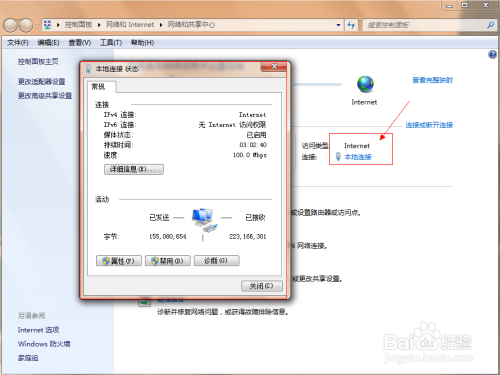Click the green troubleshoot icon behind dialog
Image resolution: width=500 pixels, height=375 pixels.
coord(145,302)
